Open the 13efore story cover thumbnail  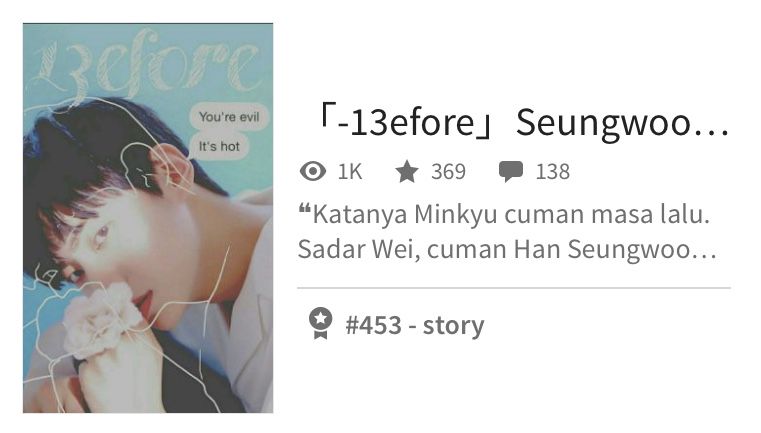pyautogui.click(x=148, y=218)
